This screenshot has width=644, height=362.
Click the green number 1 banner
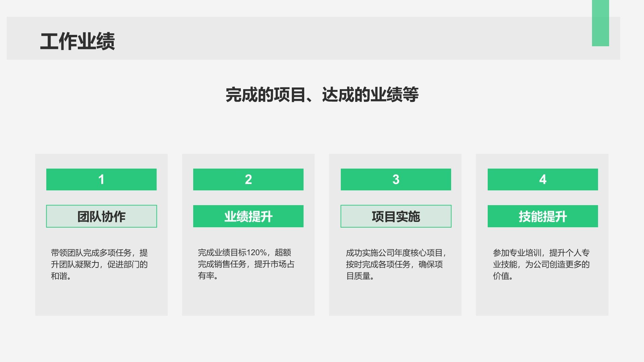coord(101,179)
